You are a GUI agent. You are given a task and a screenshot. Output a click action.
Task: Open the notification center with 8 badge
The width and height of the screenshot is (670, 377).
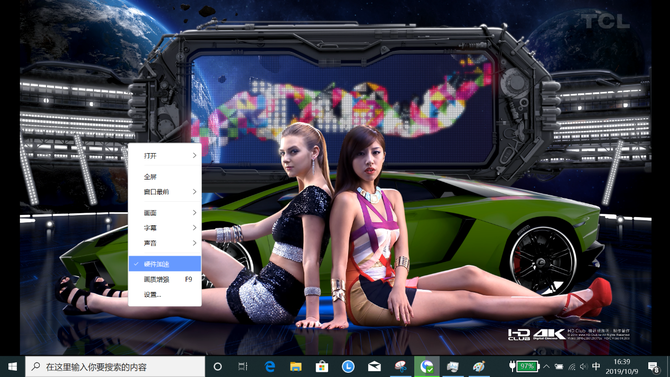tap(654, 366)
